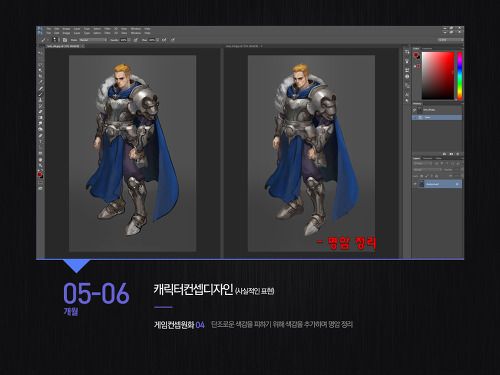The height and width of the screenshot is (375, 500).
Task: Select the Clone Stamp tool
Action: coord(41,100)
